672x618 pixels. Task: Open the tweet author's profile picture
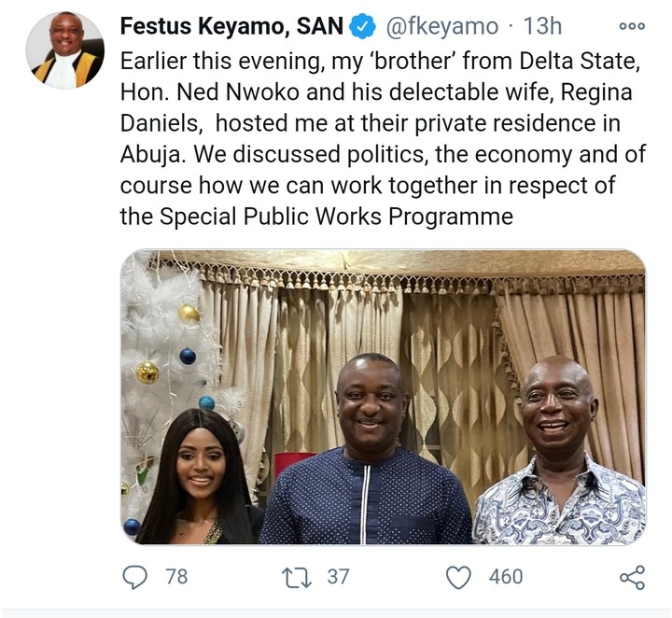[64, 50]
